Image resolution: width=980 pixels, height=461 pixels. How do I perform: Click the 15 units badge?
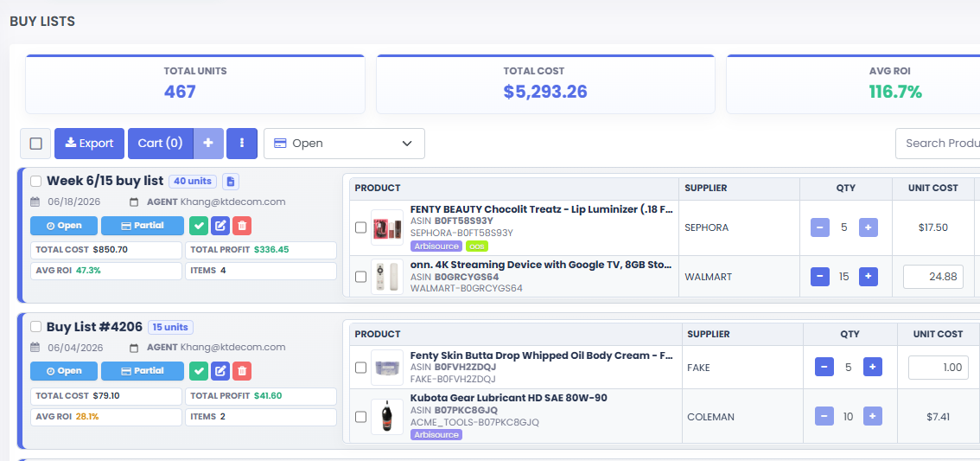pyautogui.click(x=170, y=327)
